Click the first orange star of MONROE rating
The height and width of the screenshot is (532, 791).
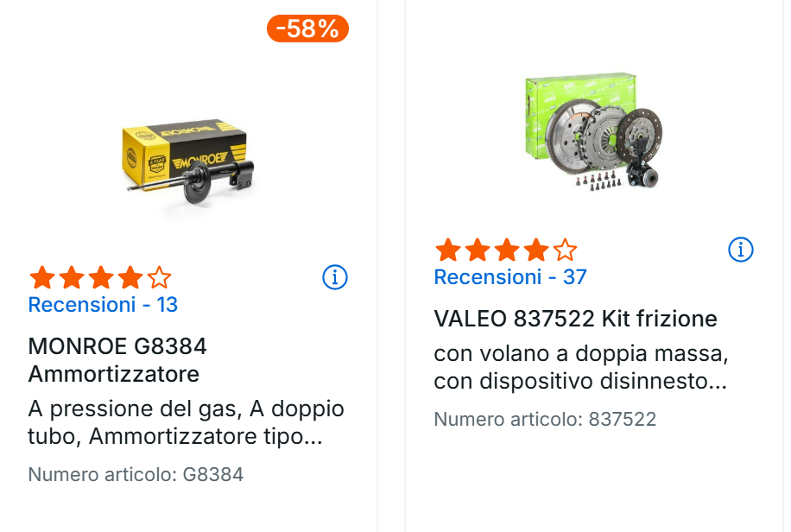42,278
